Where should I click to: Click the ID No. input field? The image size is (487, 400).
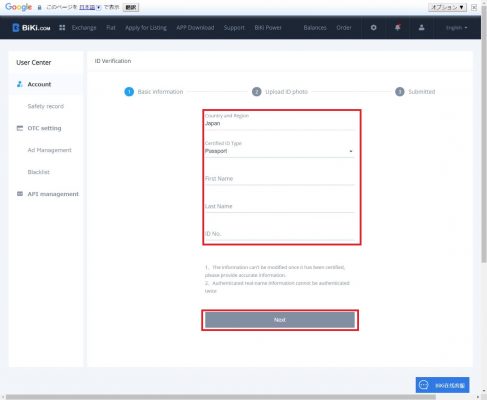pyautogui.click(x=279, y=234)
